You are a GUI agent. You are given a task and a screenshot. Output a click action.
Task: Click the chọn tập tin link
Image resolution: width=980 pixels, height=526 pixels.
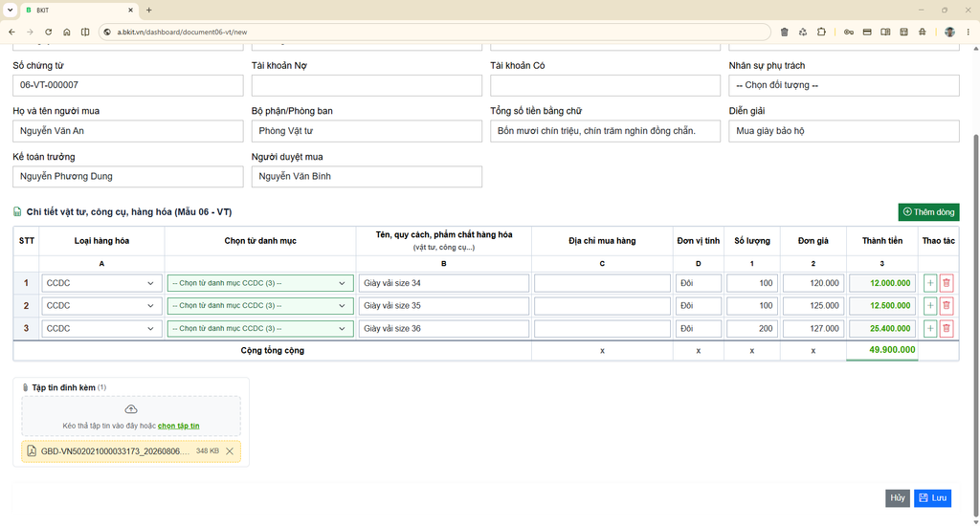click(179, 426)
